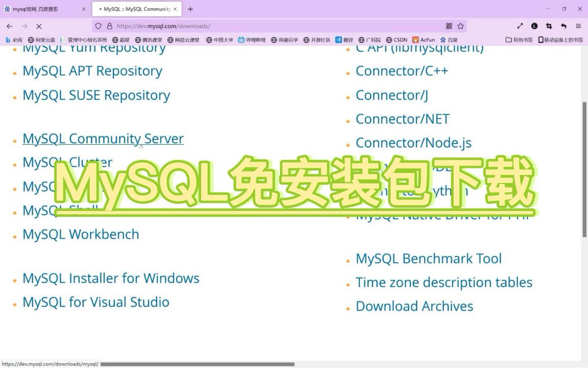The width and height of the screenshot is (588, 368).
Task: Toggle fullscreen via the diagonal arrows icon
Action: 520,26
